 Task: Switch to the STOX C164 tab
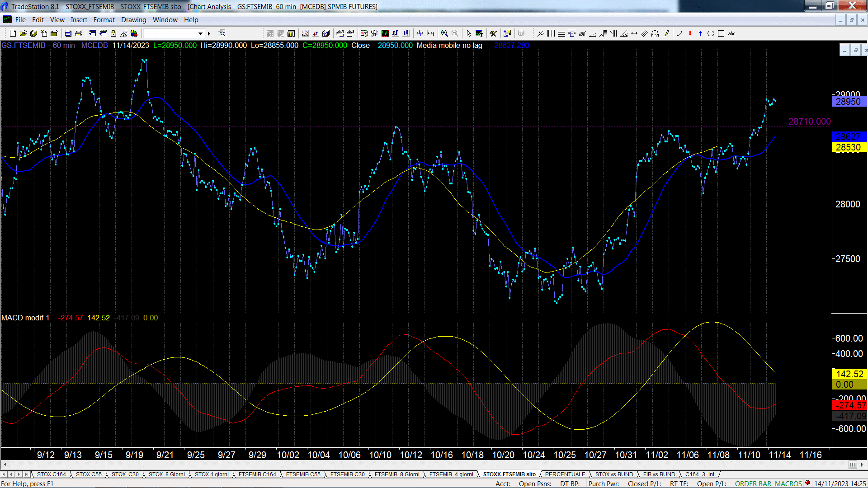click(51, 474)
